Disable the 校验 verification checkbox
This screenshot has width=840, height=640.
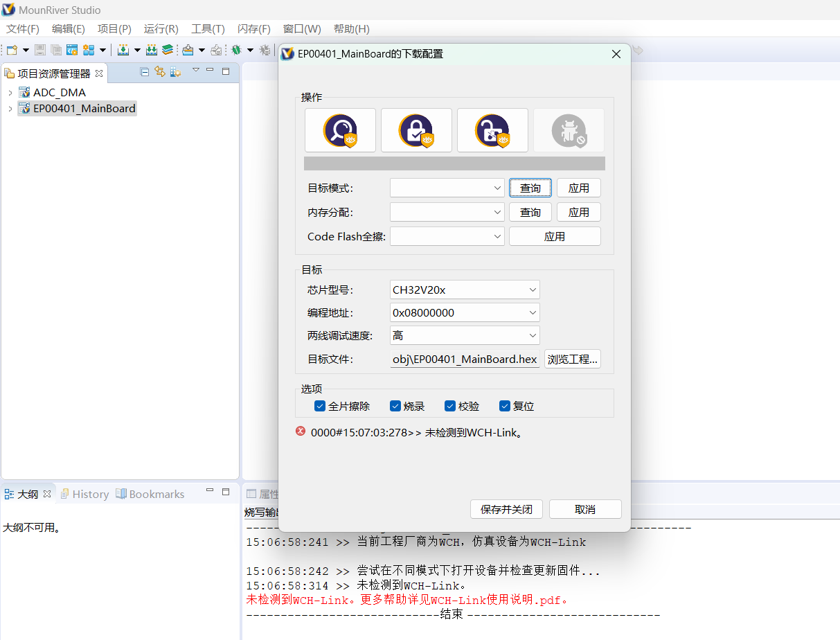pyautogui.click(x=452, y=406)
